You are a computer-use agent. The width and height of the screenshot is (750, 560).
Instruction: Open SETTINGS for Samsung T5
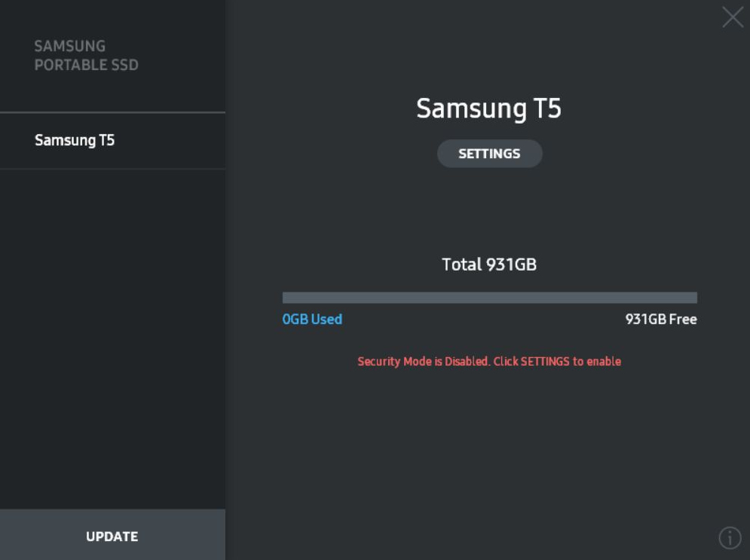click(x=489, y=154)
